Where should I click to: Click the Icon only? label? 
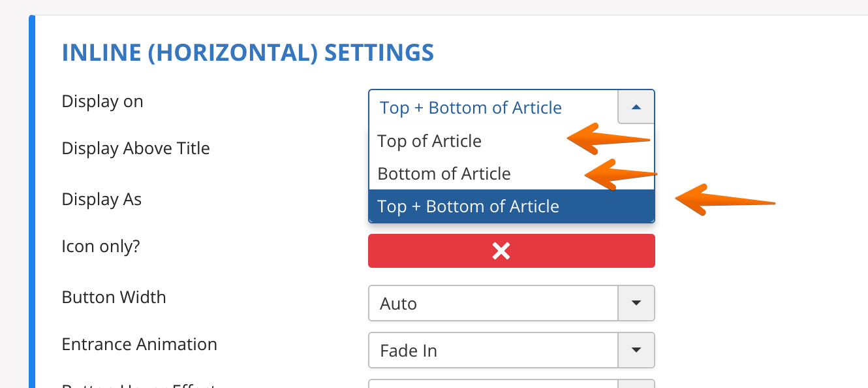[101, 247]
